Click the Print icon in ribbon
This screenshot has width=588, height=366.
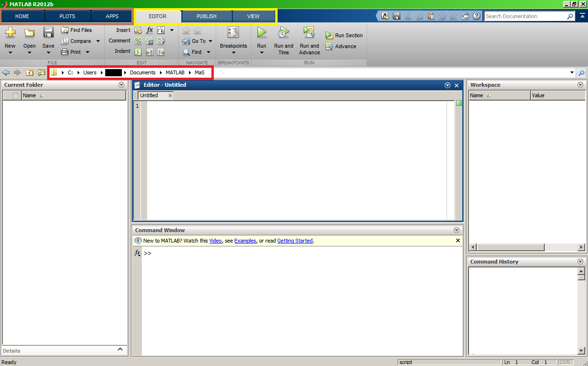(65, 52)
